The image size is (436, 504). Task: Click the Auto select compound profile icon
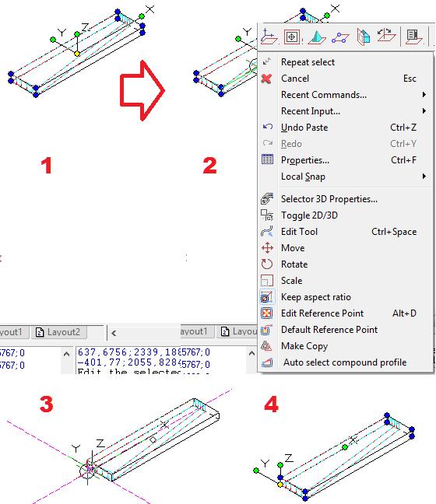tap(267, 362)
